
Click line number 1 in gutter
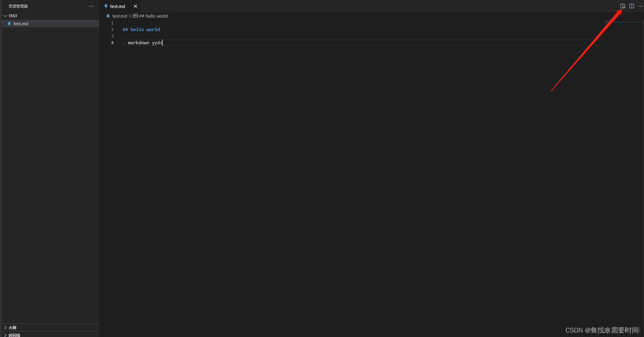112,23
